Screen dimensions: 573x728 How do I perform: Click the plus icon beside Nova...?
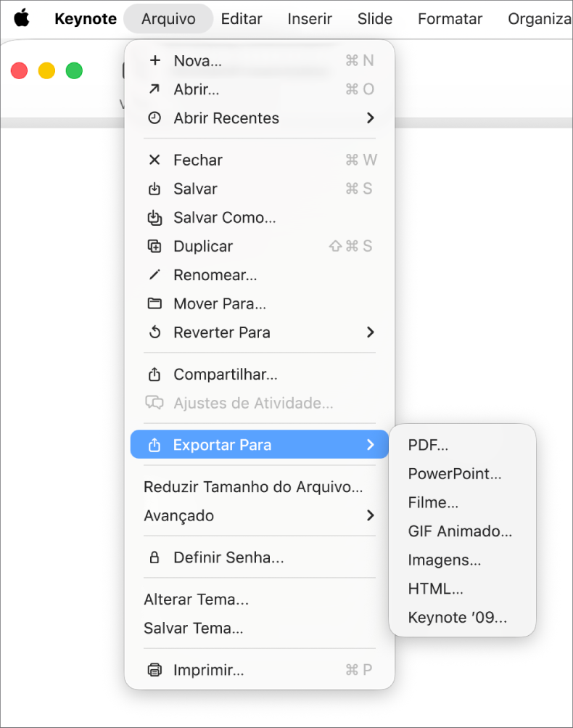point(154,61)
